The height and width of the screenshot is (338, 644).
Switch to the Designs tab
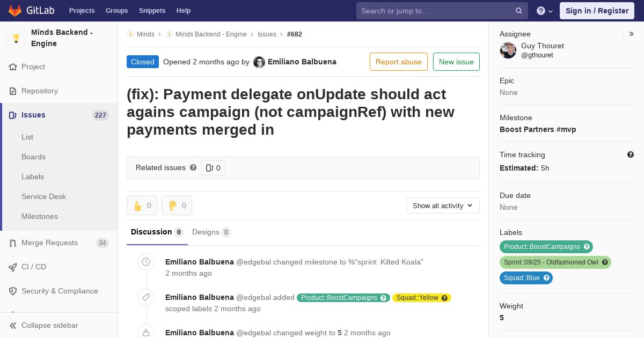[211, 232]
